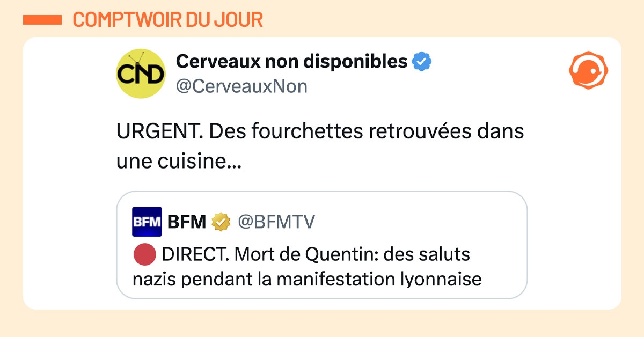Click the yellow CND profile avatar
Screen dimensions: 644x337
(141, 74)
